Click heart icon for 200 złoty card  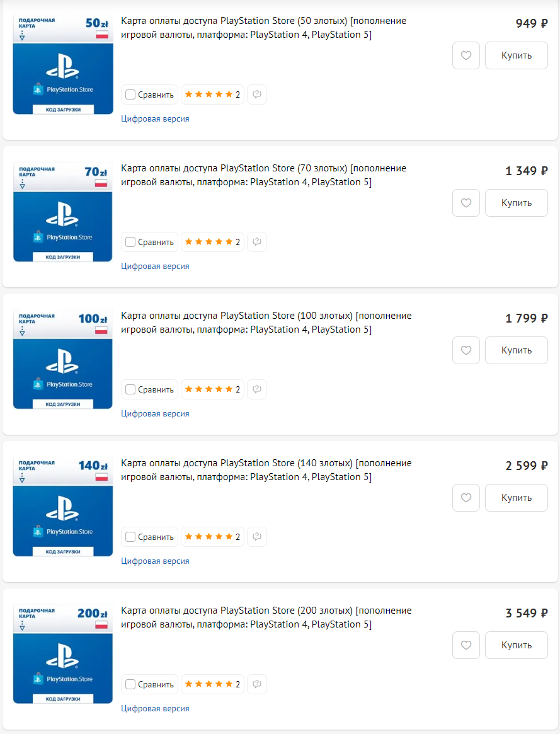pyautogui.click(x=466, y=645)
